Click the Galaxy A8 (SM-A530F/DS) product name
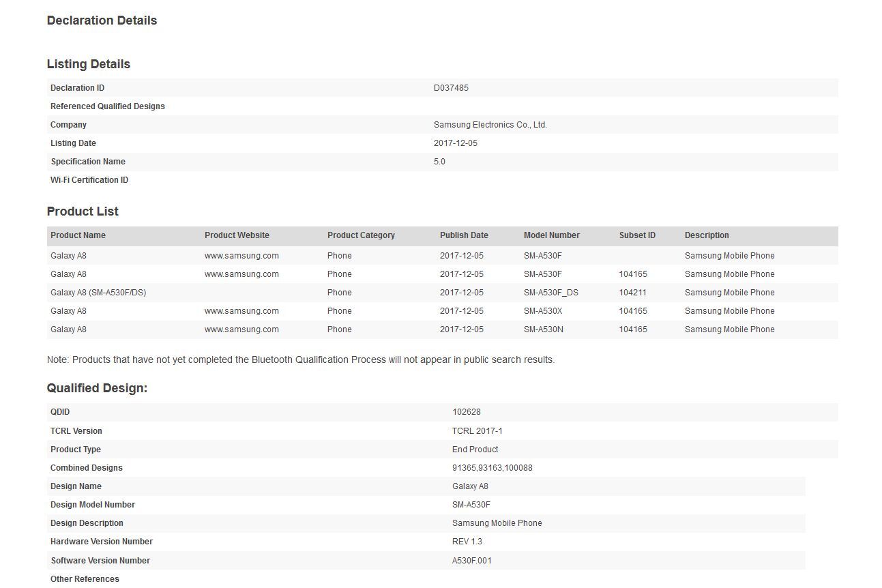Screen dimensions: 882x588 click(x=98, y=293)
